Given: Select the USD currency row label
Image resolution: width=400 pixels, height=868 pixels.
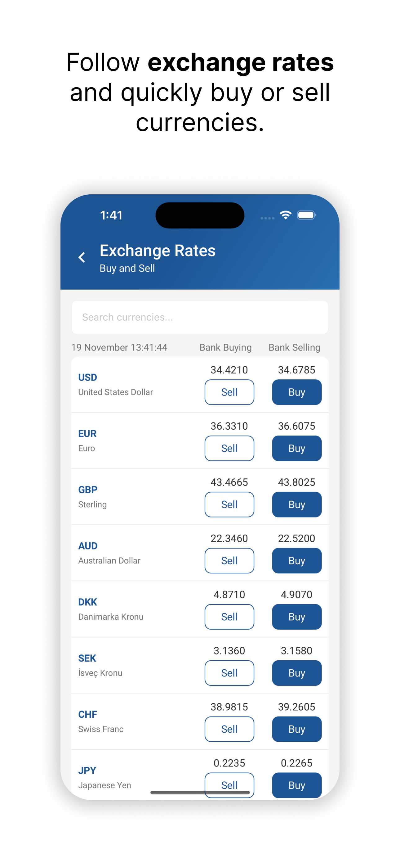Looking at the screenshot, I should (x=87, y=377).
